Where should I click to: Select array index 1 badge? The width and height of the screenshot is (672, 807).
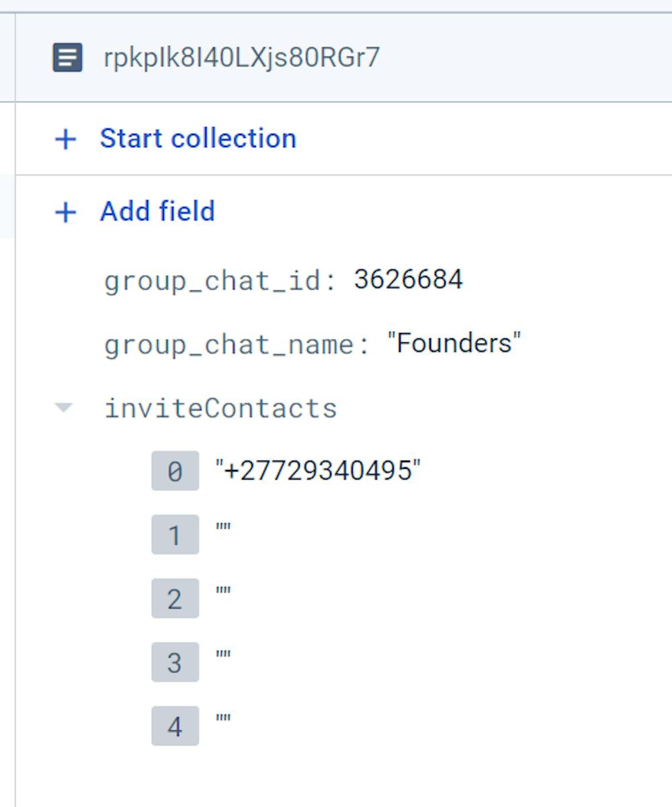(x=175, y=535)
